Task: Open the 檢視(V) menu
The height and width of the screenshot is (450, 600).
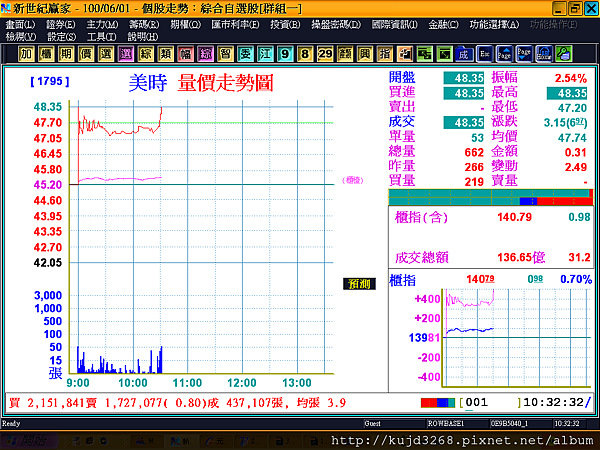Action: [x=21, y=37]
